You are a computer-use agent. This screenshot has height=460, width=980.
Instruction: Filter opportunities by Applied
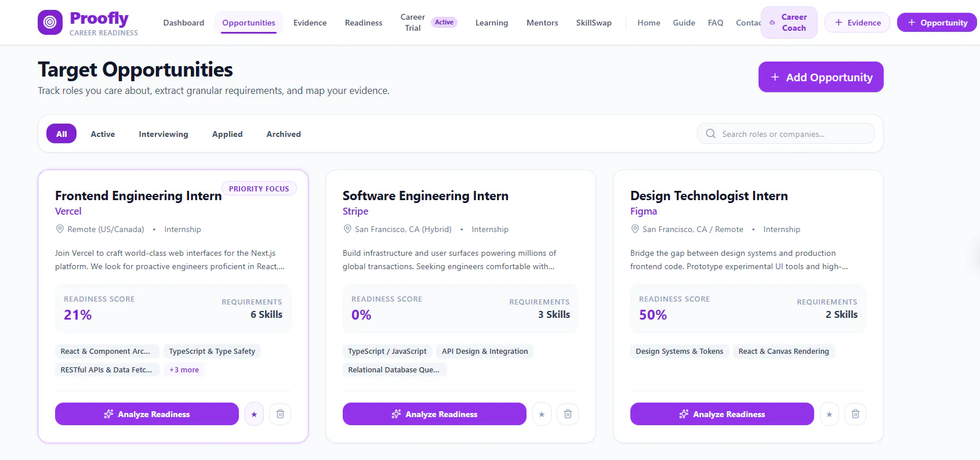point(227,133)
